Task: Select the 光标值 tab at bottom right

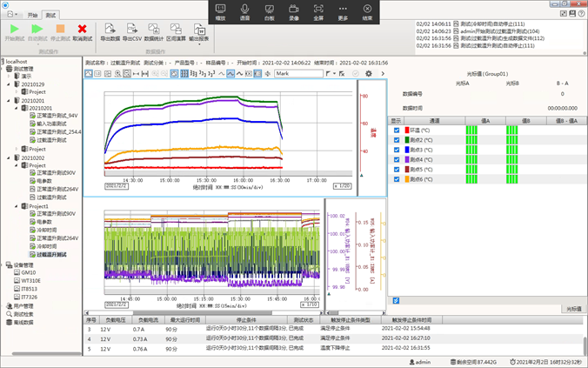Action: click(572, 309)
